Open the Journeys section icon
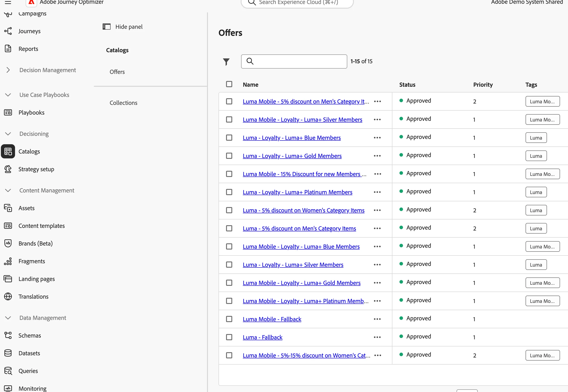Viewport: 568px width, 392px height. tap(8, 31)
